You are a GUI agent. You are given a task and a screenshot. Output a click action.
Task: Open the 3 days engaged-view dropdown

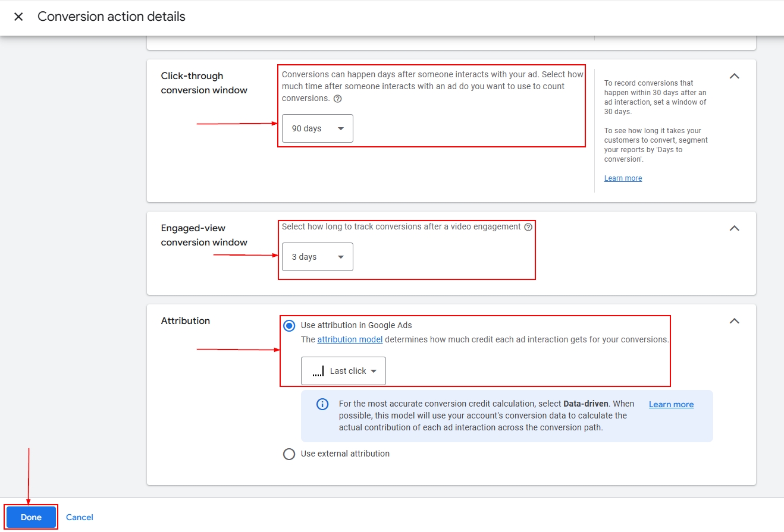tap(318, 257)
